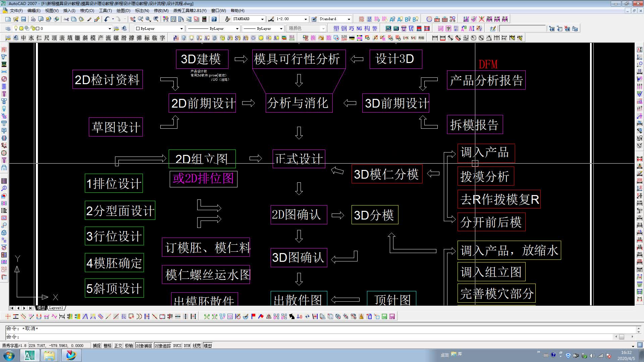Toggle 正交 ortho mode in status bar
The image size is (644, 362).
click(118, 345)
